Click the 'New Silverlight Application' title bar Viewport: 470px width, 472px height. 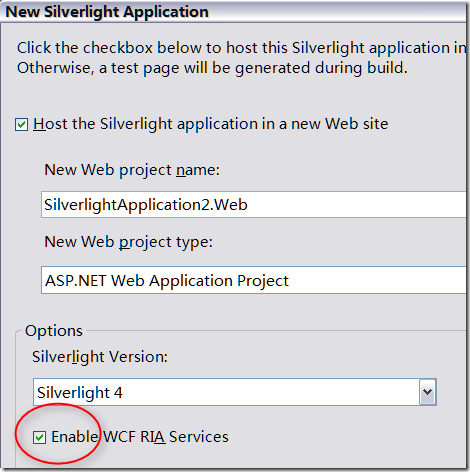pyautogui.click(x=233, y=12)
